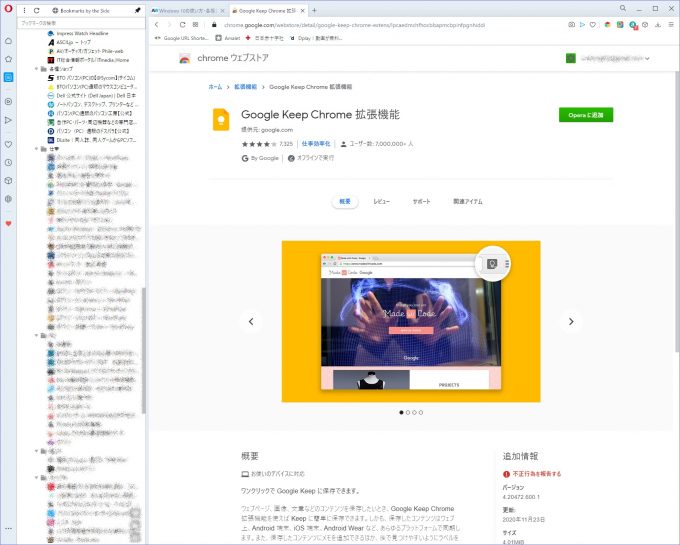
Task: Follow the ホーム breadcrumb link
Action: click(x=215, y=87)
